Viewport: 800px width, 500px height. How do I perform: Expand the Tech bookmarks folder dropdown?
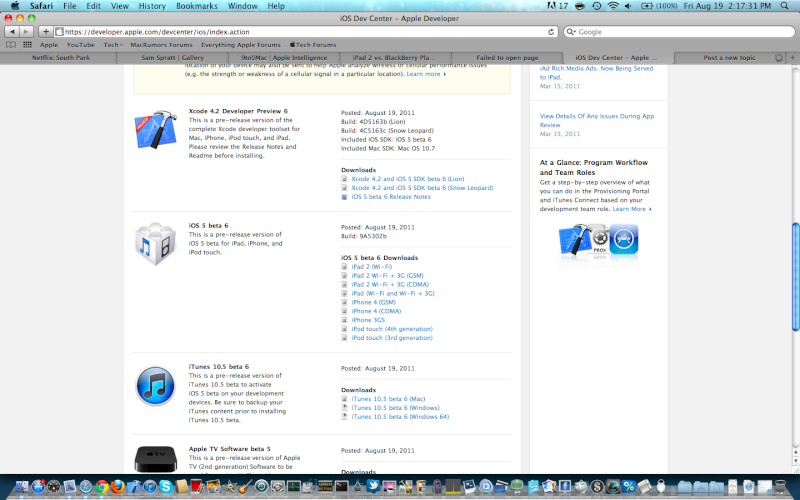[113, 45]
